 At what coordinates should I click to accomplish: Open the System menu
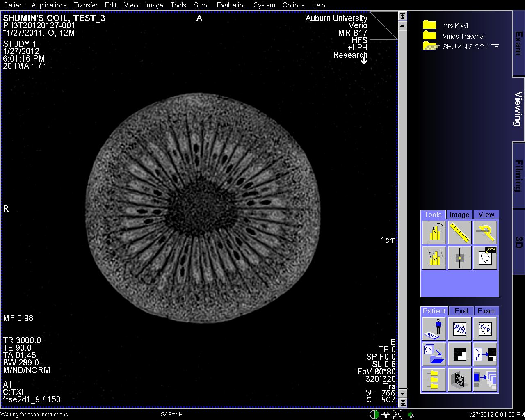point(264,5)
